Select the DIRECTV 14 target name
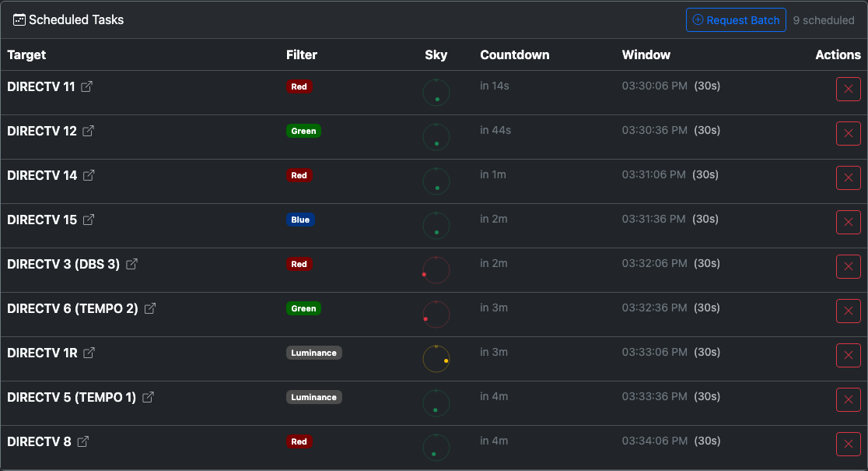The height and width of the screenshot is (471, 868). (x=42, y=175)
